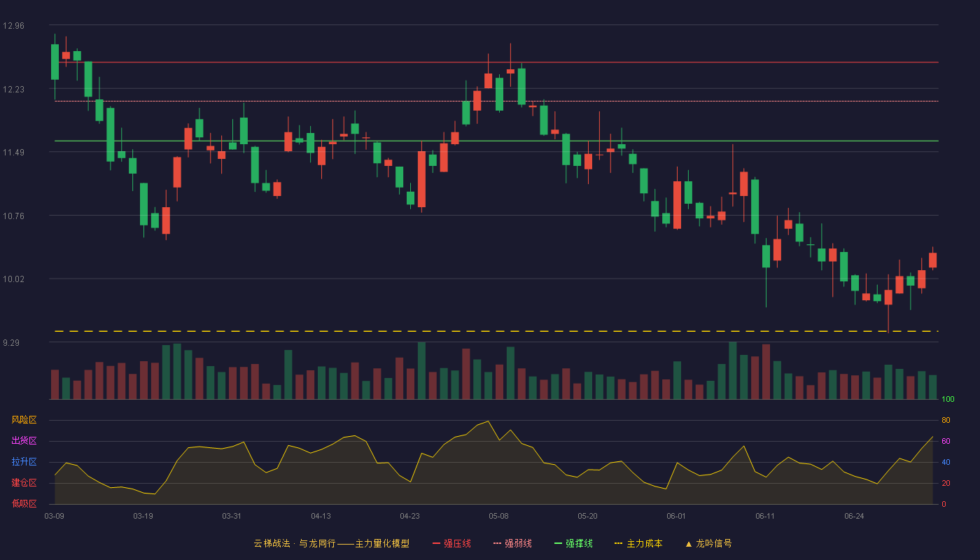Image resolution: width=980 pixels, height=560 pixels.
Task: Click the dotted pink strength line on chart
Action: tap(496, 101)
